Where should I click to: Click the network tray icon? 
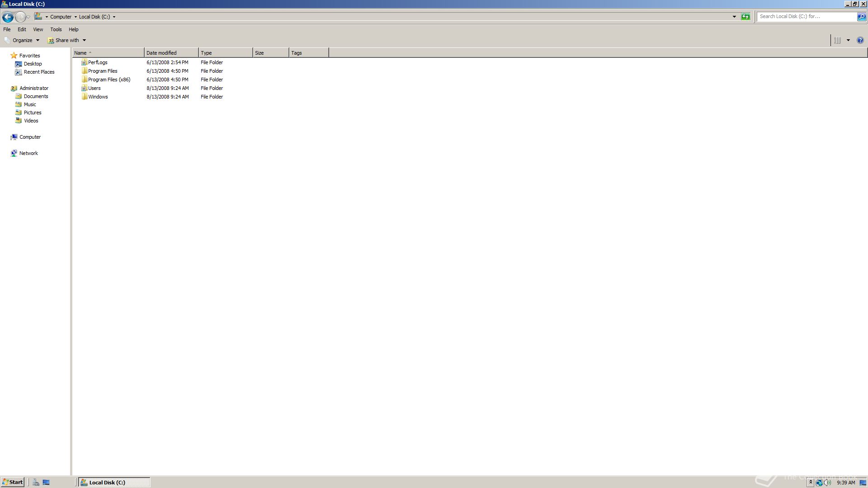819,483
